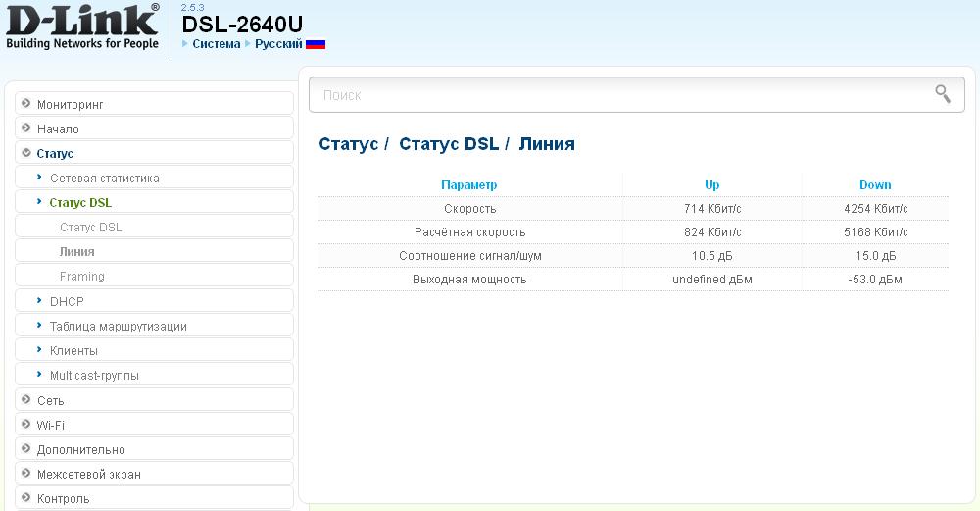Open Таблица маршрутизации
980x511 pixels.
coord(154,326)
